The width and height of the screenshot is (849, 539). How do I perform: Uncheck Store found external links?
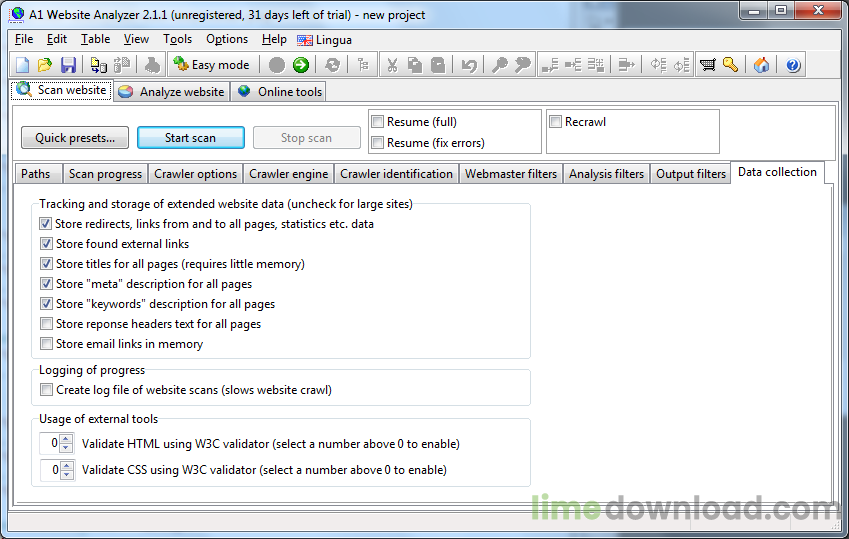pos(47,244)
